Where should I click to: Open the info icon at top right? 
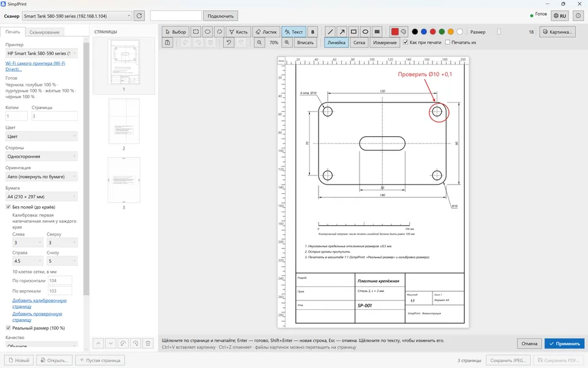[x=578, y=16]
